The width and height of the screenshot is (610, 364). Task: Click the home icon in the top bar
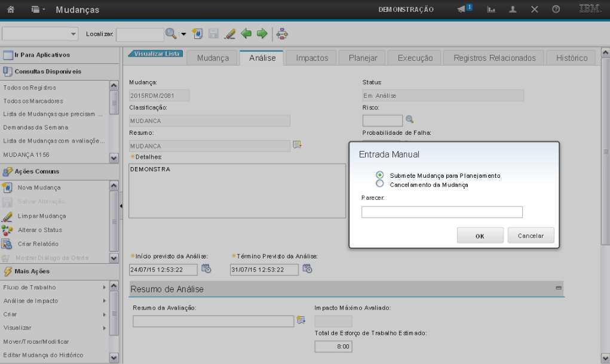10,10
